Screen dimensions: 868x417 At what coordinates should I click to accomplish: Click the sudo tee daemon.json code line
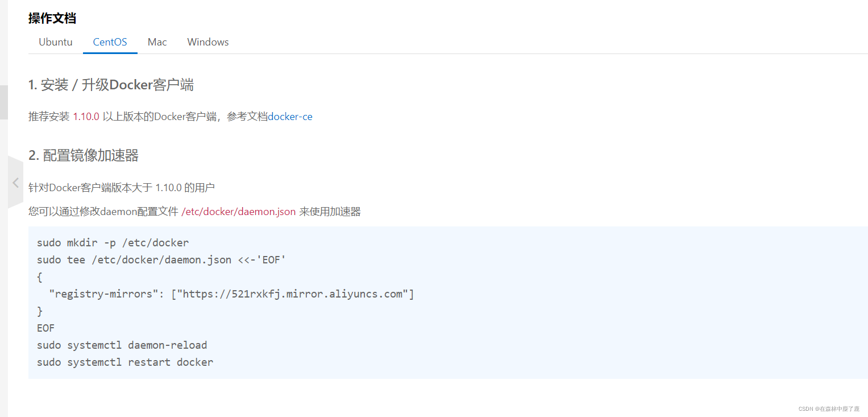tap(161, 260)
